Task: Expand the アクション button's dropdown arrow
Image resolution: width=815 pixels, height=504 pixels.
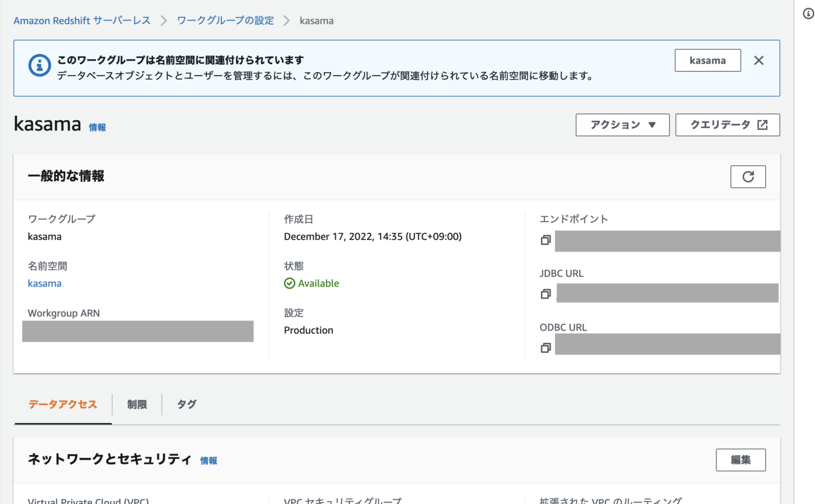Action: pos(653,125)
